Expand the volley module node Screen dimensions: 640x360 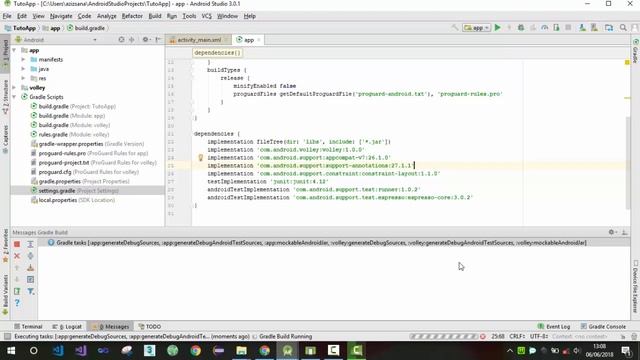pos(14,88)
